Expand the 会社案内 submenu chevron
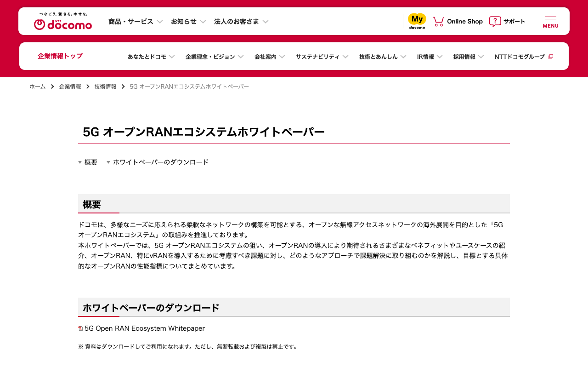588x368 pixels. coord(282,57)
